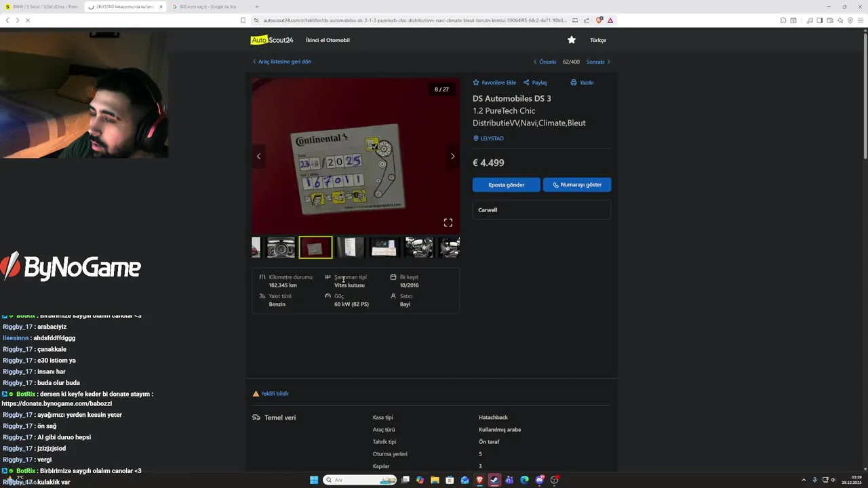Switch to the LELYSTAD lokasyonunda browser tab
868x488 pixels.
[x=125, y=6]
